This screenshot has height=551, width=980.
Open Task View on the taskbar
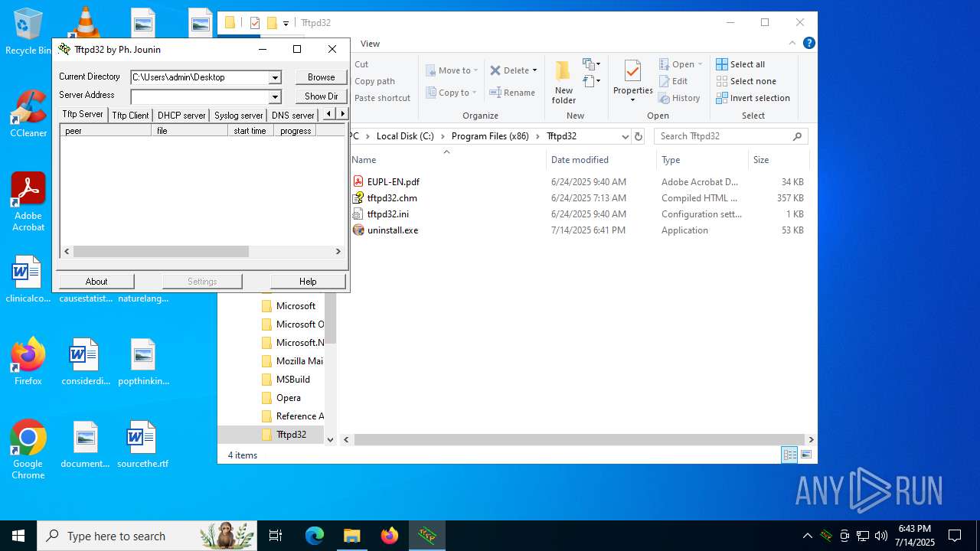click(276, 536)
